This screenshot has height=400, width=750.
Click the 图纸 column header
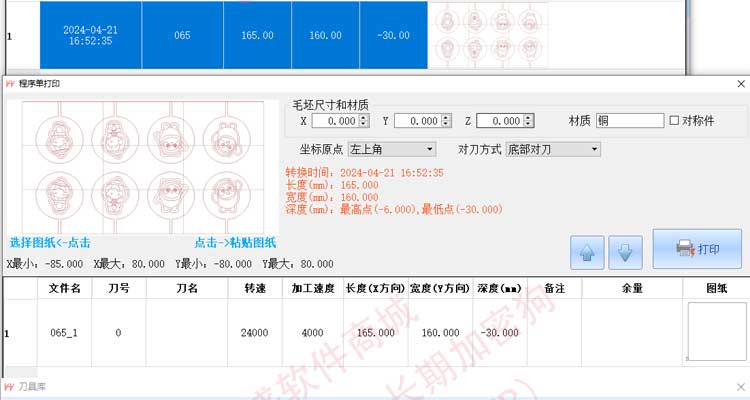(716, 289)
